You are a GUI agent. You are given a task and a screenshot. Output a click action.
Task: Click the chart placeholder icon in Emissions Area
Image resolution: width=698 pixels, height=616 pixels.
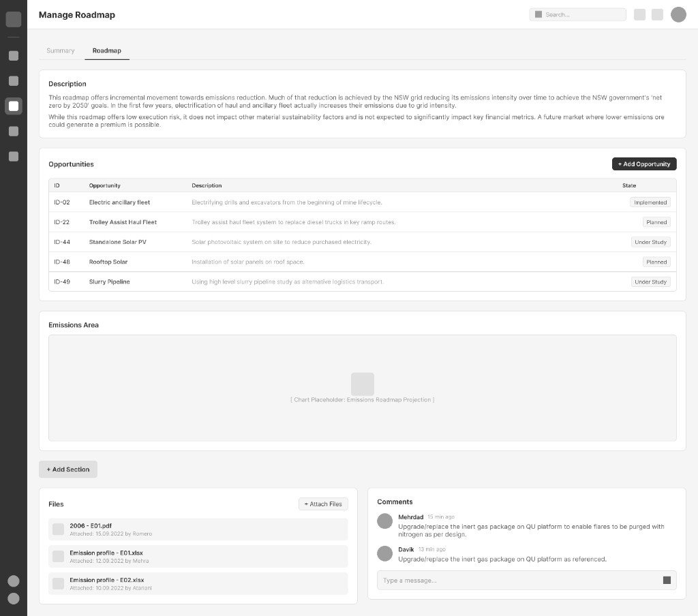tap(363, 384)
